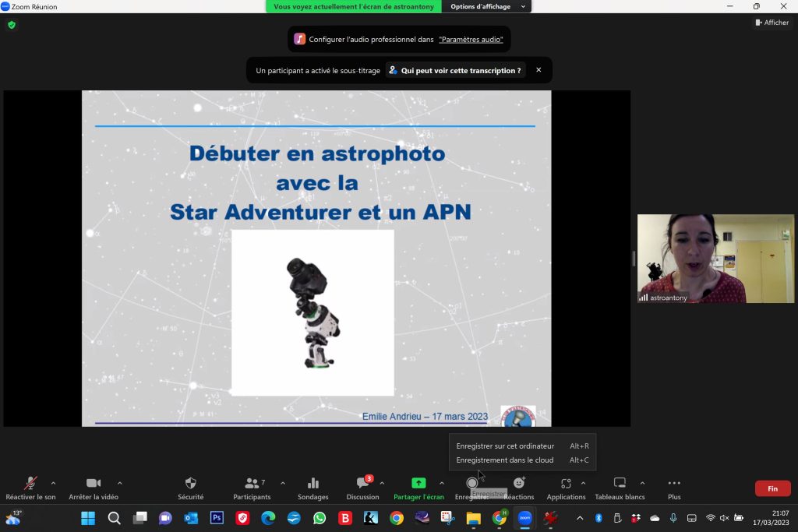Choose Enregistrer sur cet ordinateur
The height and width of the screenshot is (532, 798).
click(523, 446)
